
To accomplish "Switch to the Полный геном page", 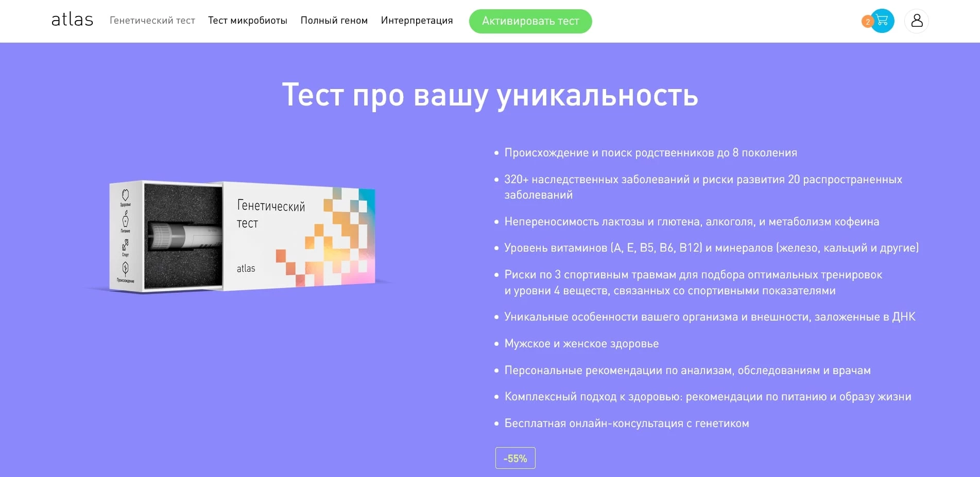I will [334, 21].
